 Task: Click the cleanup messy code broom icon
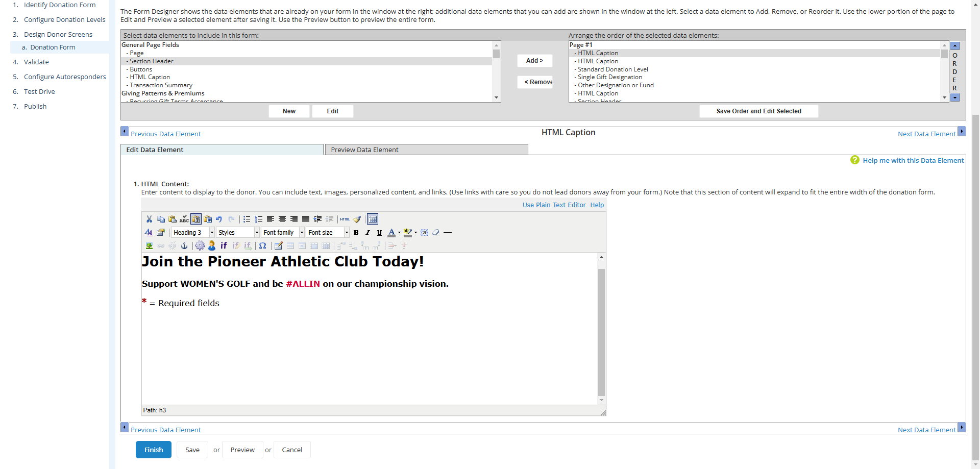357,219
